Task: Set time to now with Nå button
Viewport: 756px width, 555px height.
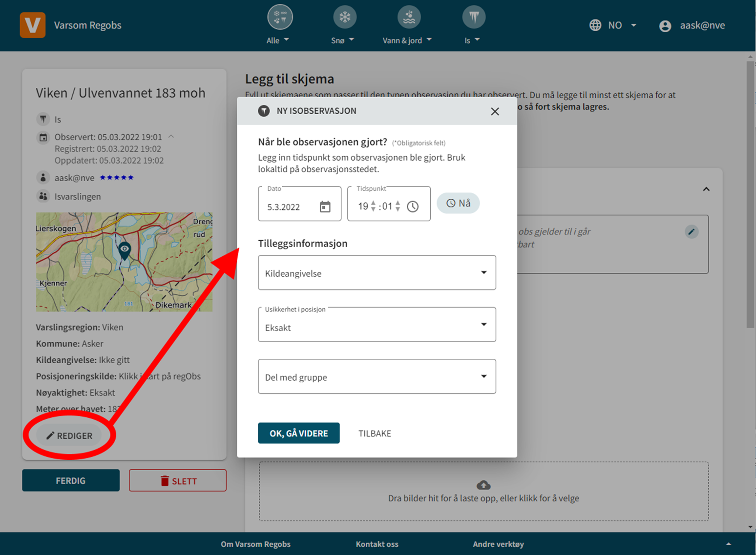Action: tap(458, 203)
